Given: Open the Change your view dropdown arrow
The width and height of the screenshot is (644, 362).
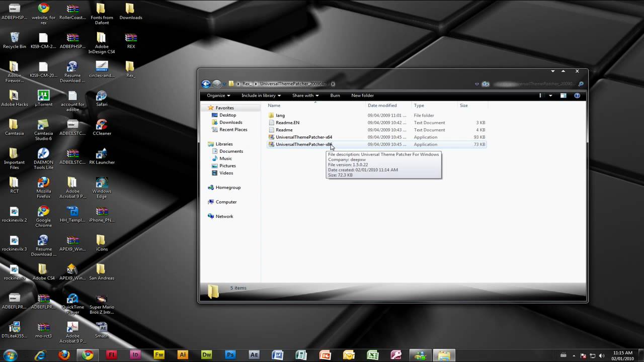Looking at the screenshot, I should pyautogui.click(x=550, y=96).
